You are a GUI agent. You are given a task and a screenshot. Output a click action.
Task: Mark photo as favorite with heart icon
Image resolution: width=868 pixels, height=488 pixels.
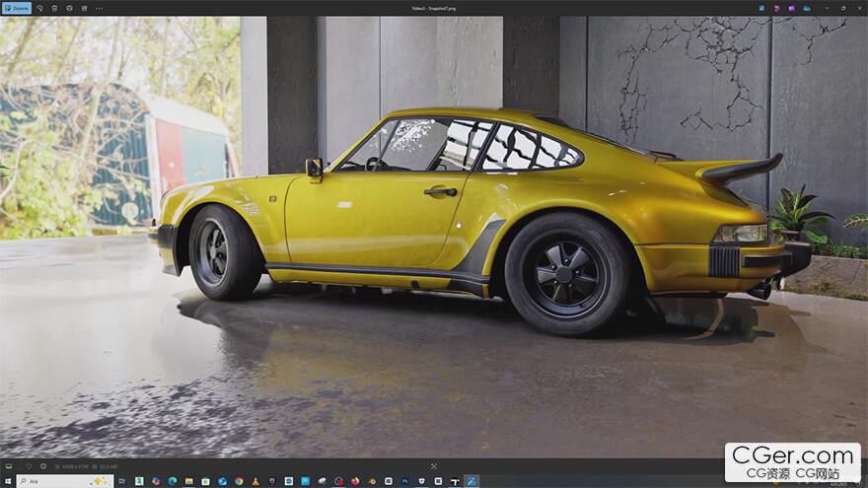[29, 466]
